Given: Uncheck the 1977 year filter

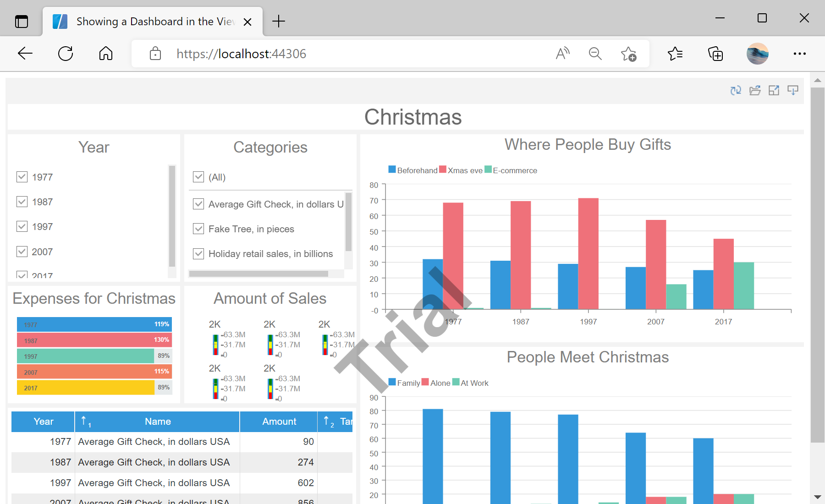Looking at the screenshot, I should 22,177.
